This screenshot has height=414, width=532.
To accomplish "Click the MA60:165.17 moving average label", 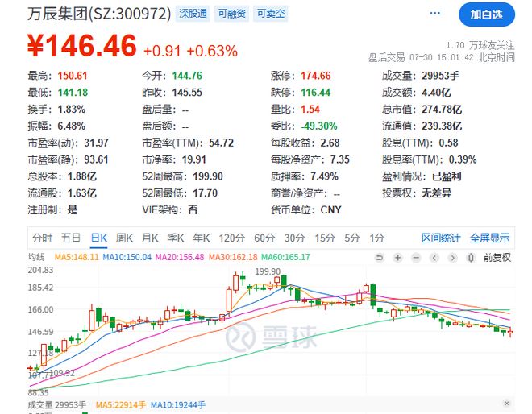I will (x=285, y=258).
